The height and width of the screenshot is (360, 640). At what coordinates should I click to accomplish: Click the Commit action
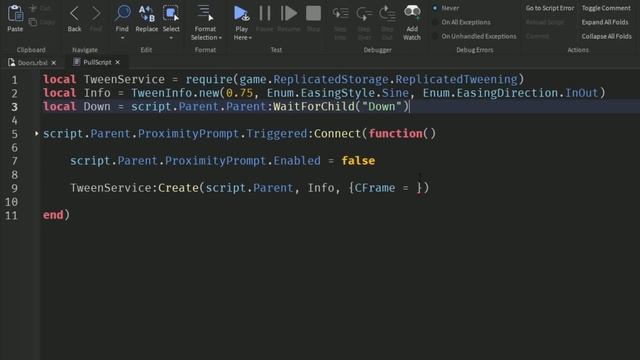537,36
